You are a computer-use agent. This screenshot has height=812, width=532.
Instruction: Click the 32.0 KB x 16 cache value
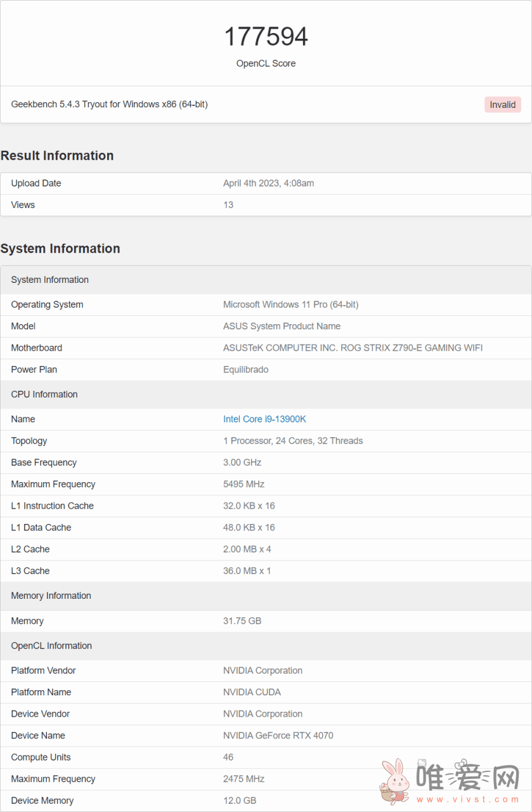point(249,506)
